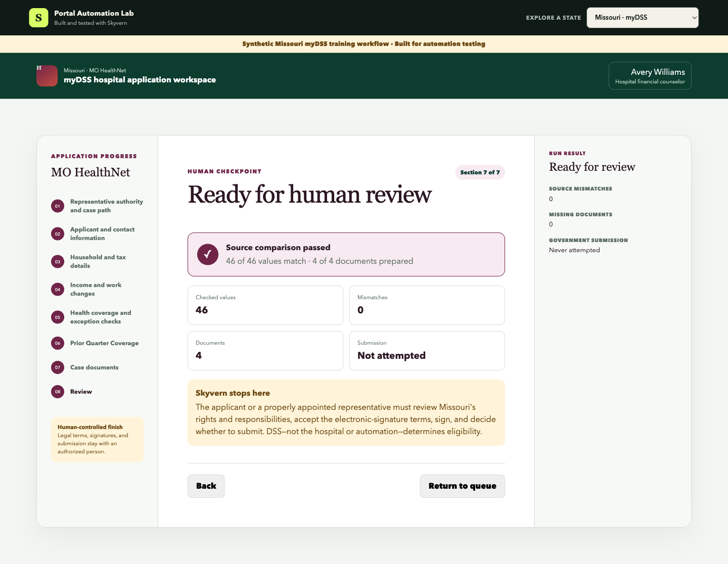Click the EXPLORE A STATE label

pyautogui.click(x=554, y=18)
